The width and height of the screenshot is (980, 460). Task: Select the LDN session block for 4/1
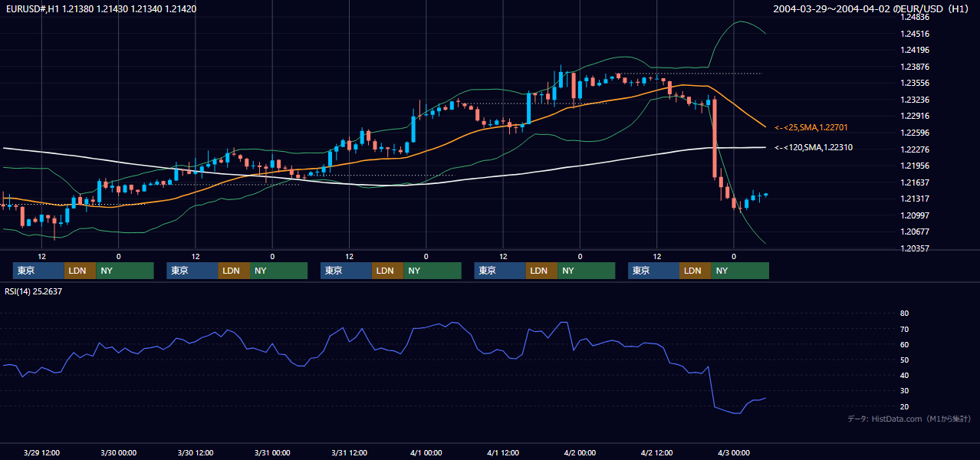[541, 271]
